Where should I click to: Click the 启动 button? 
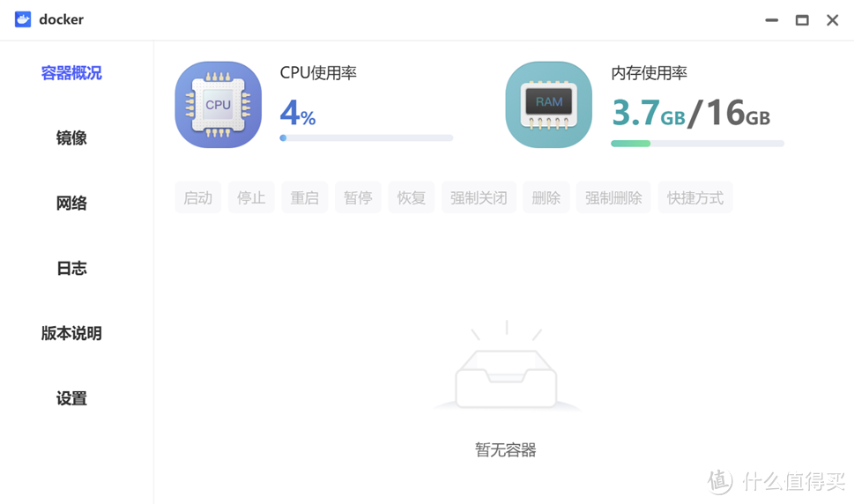[x=197, y=197]
